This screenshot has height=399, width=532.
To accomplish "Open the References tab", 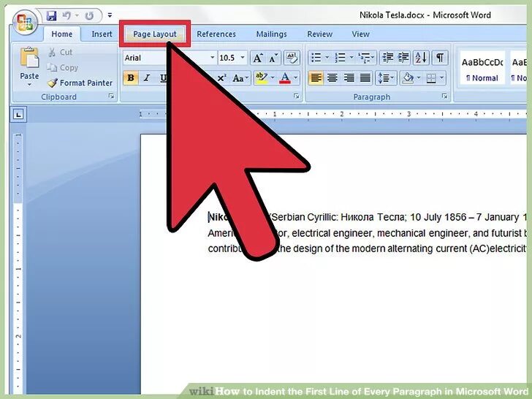I will point(216,34).
